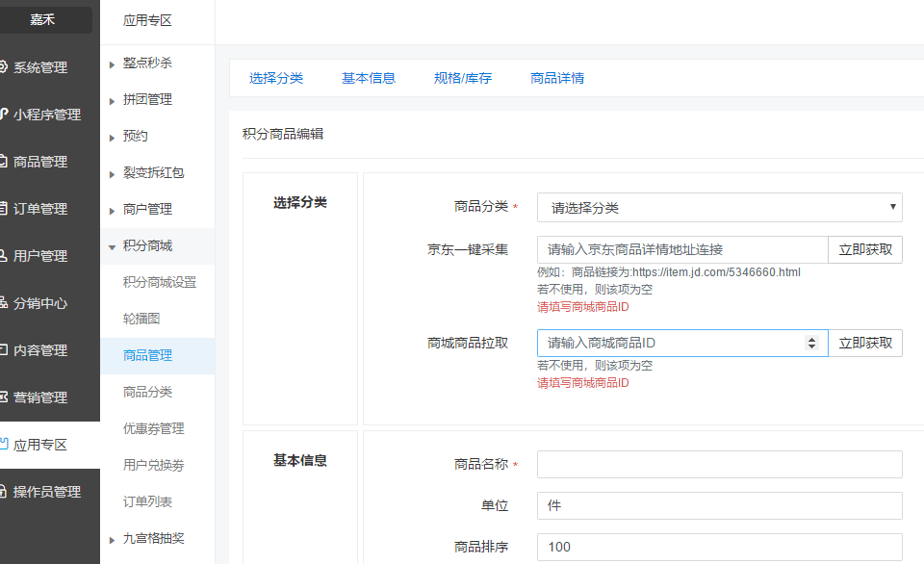The height and width of the screenshot is (564, 924).
Task: Click the 商城商品ID number spinner
Action: (812, 343)
